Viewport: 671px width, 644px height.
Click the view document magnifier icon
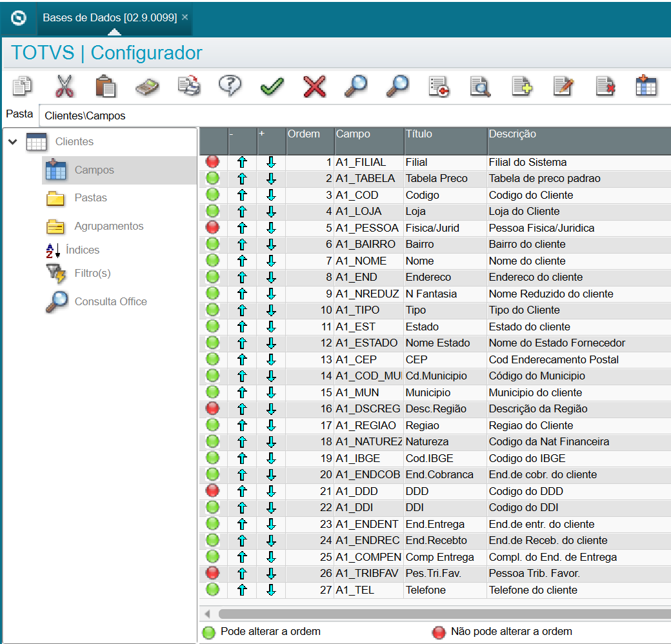tap(480, 87)
